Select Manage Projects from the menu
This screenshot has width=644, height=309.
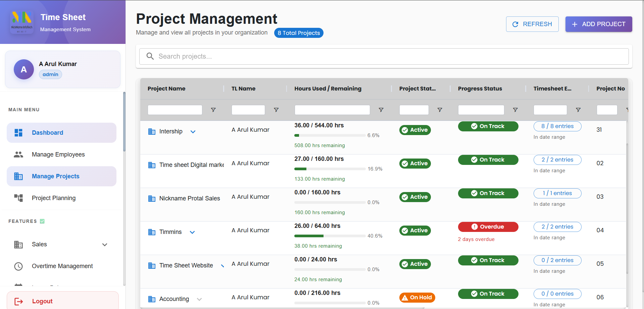[55, 176]
